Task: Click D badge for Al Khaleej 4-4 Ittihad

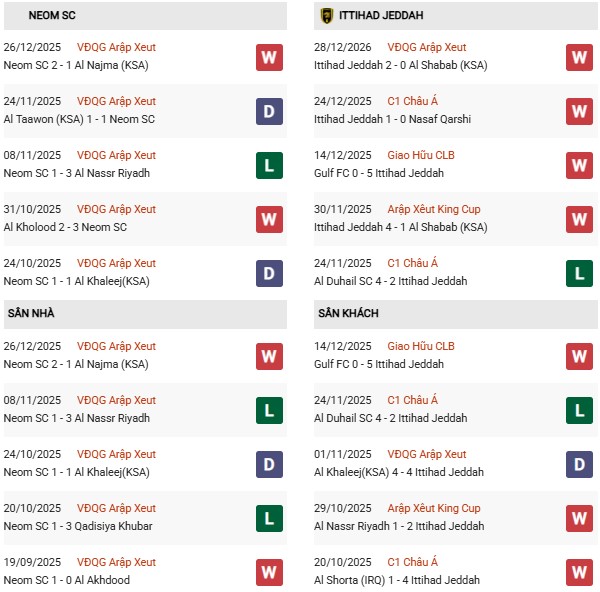Action: (x=579, y=464)
